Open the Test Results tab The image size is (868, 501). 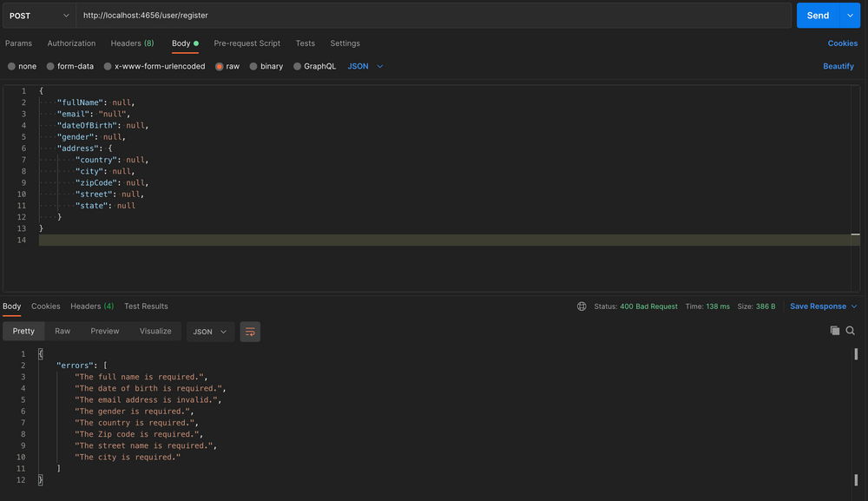click(x=146, y=307)
